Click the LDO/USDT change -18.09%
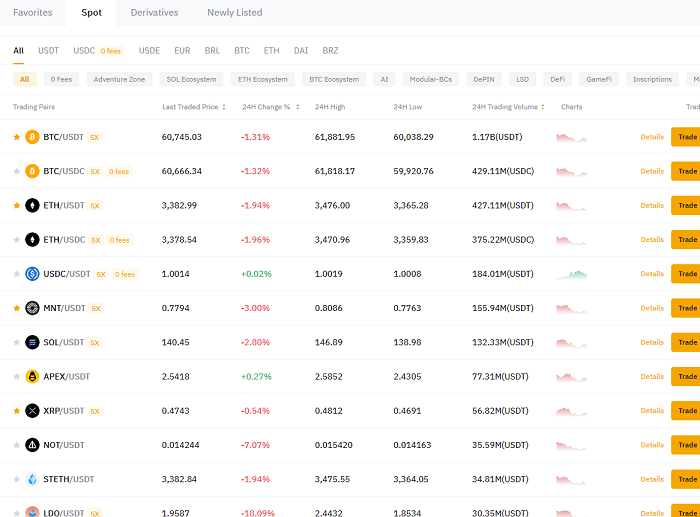This screenshot has height=517, width=700. 258,513
